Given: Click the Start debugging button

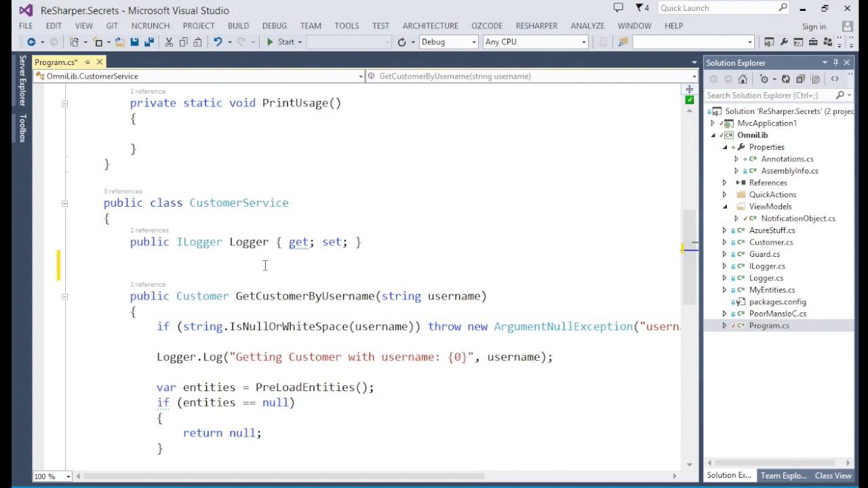Looking at the screenshot, I should 280,42.
